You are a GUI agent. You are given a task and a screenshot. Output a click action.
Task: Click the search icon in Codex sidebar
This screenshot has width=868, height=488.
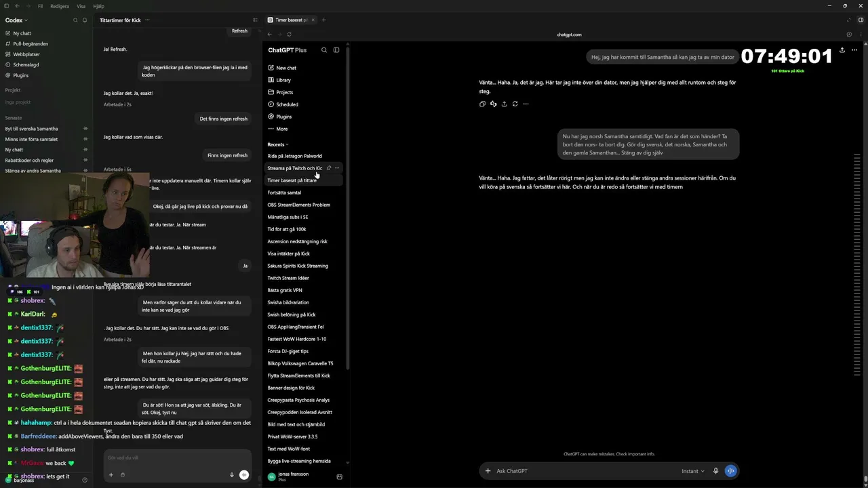[75, 20]
